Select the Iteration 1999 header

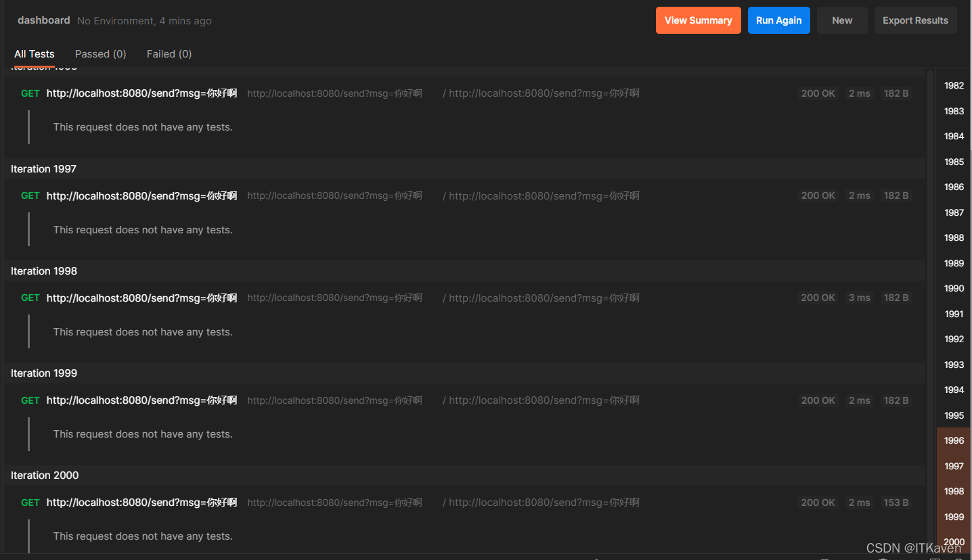click(x=44, y=373)
